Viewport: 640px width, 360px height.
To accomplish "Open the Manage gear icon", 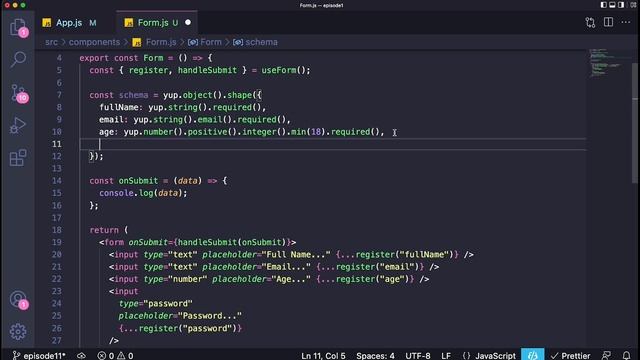I will [18, 331].
